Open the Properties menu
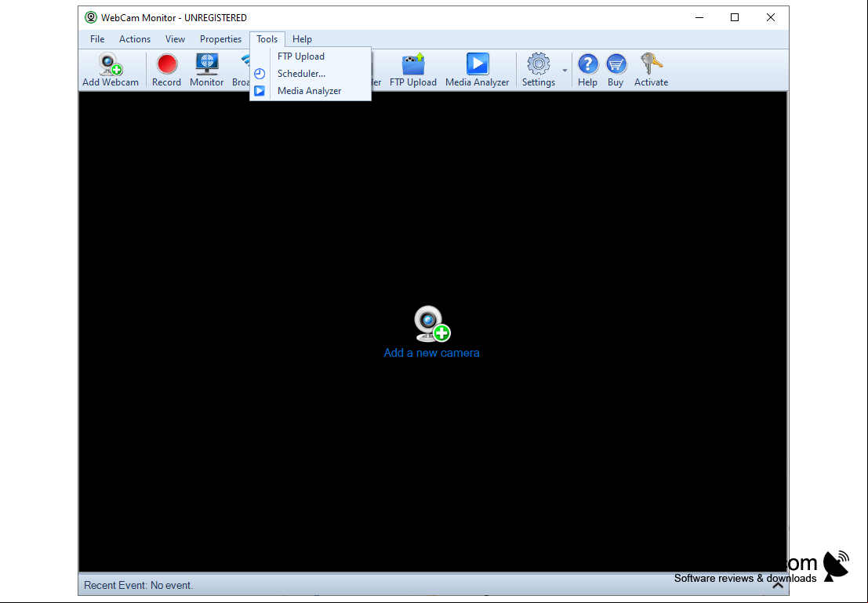Image resolution: width=868 pixels, height=603 pixels. 220,39
